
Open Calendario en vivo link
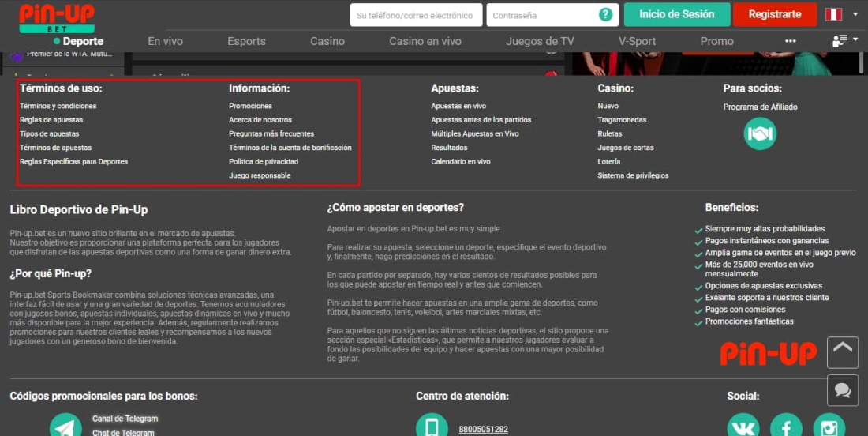[x=461, y=161]
